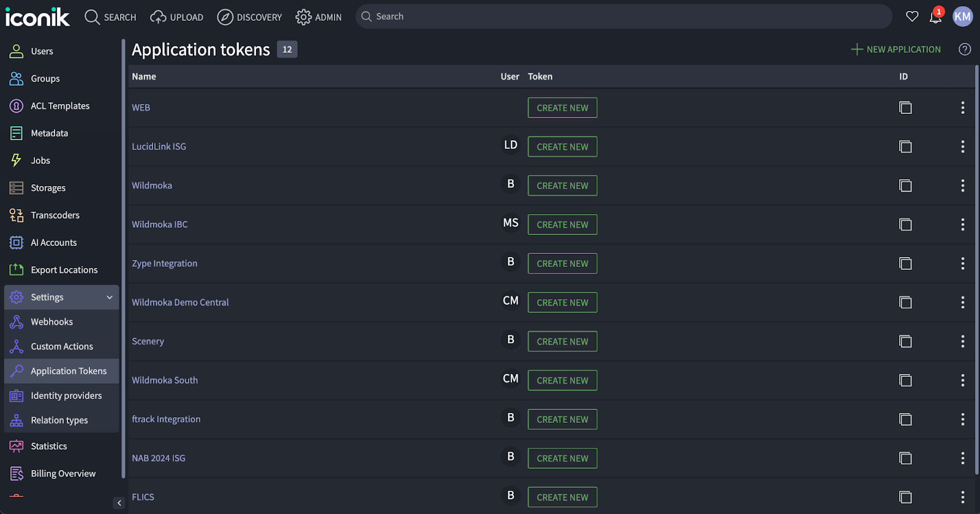
Task: Open Identity providers under Settings
Action: pos(61,396)
